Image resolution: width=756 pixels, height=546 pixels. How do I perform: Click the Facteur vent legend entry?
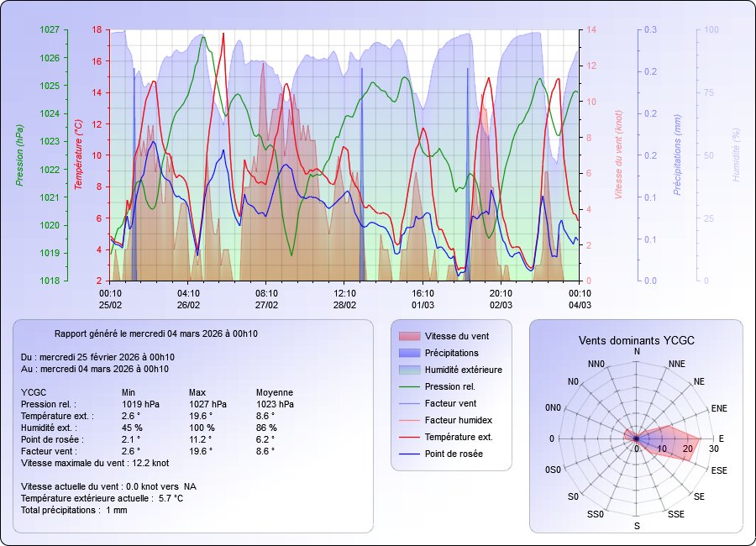tap(450, 403)
